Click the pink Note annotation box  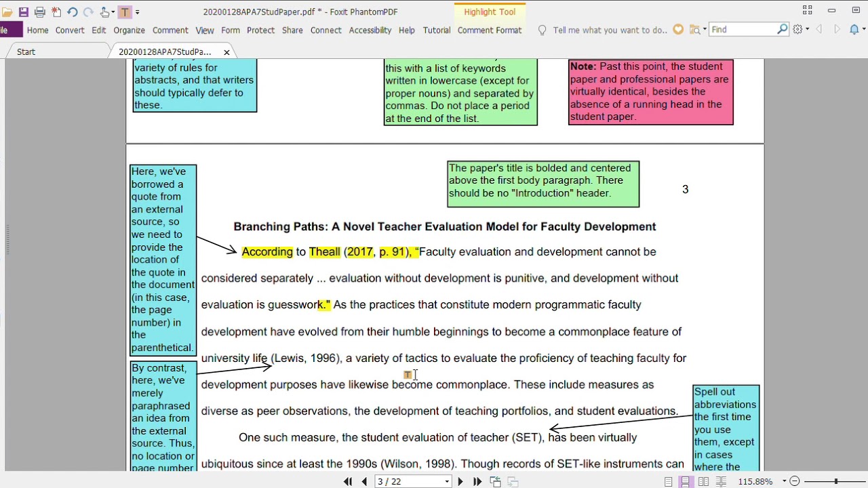(x=651, y=91)
